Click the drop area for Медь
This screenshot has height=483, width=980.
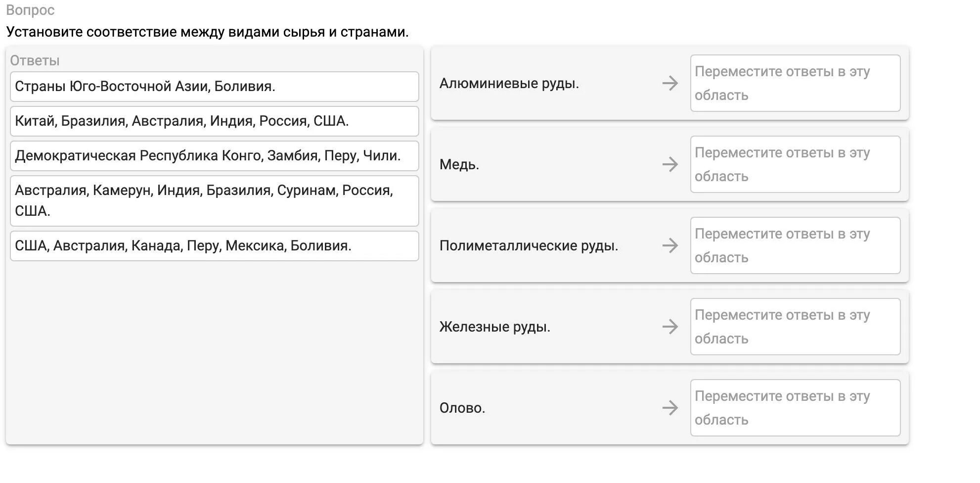tap(795, 164)
